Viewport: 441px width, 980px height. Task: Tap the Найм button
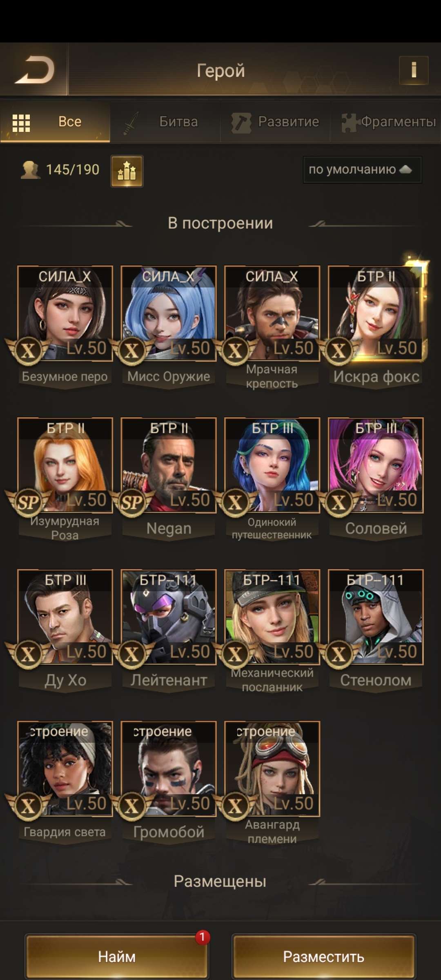coord(117,957)
